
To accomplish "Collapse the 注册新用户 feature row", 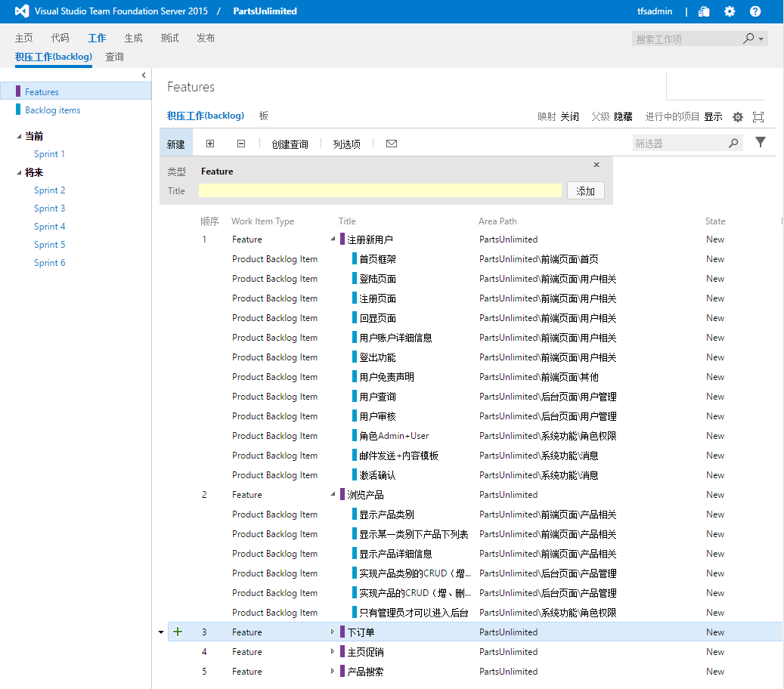I will (333, 239).
